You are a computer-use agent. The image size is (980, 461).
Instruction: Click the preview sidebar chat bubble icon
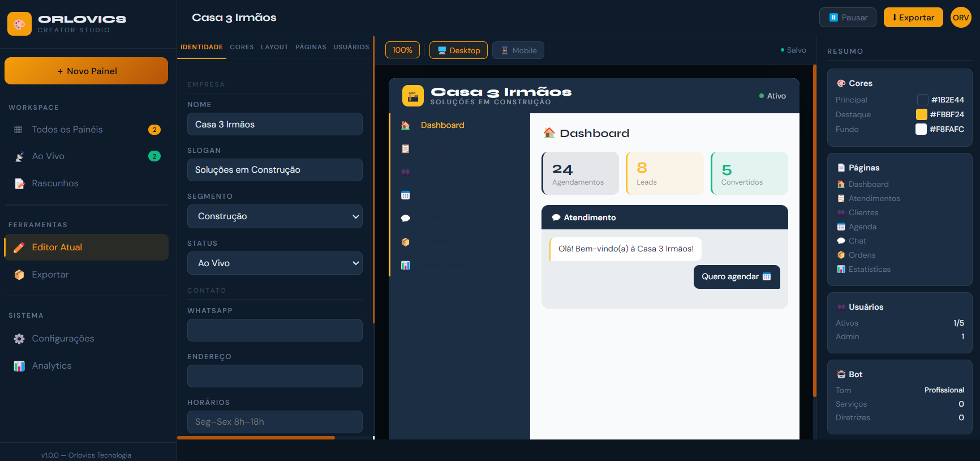(x=405, y=219)
